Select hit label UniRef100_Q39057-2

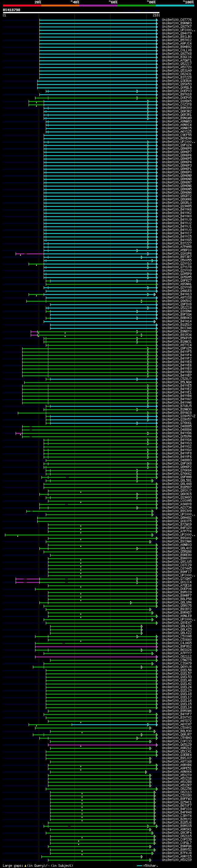tap(179, 416)
